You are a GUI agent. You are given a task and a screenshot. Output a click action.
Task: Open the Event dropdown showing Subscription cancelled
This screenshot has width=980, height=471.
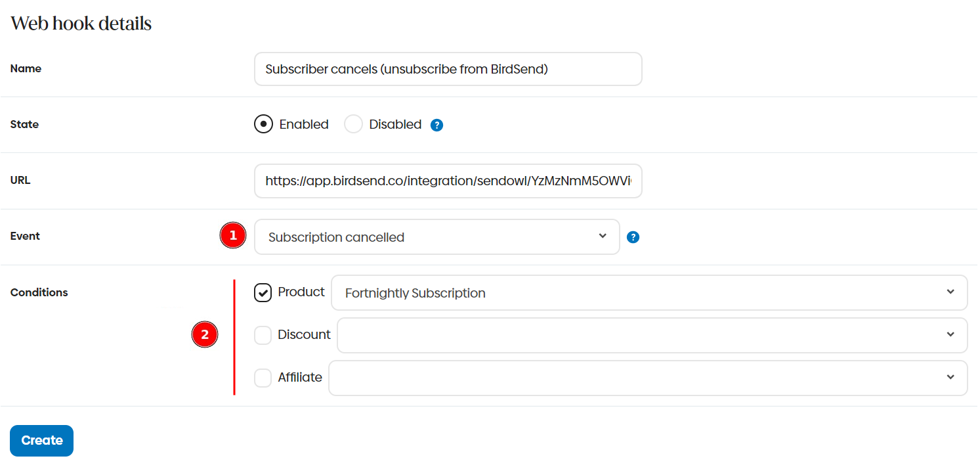(437, 237)
